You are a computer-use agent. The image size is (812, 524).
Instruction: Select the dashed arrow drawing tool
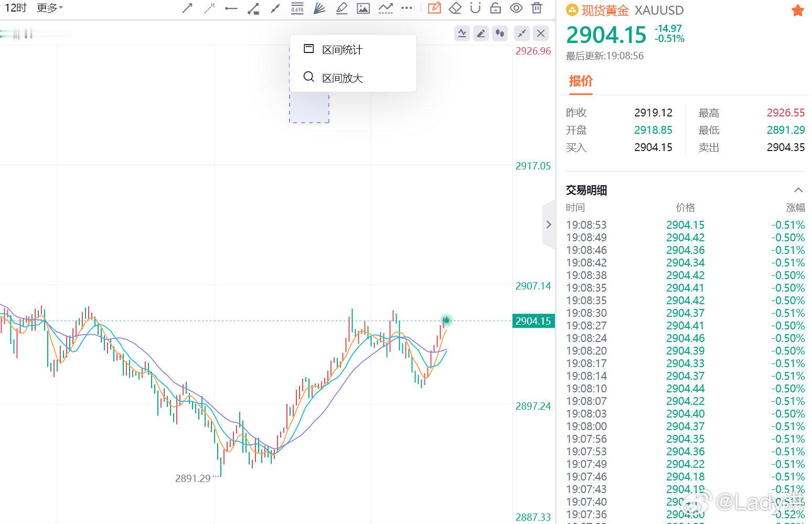point(209,8)
